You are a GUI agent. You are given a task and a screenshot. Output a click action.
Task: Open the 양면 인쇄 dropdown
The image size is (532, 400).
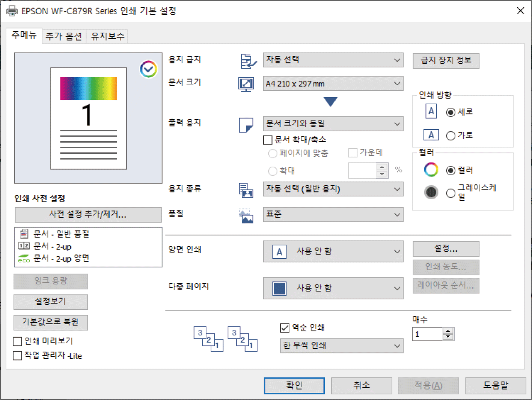click(333, 251)
